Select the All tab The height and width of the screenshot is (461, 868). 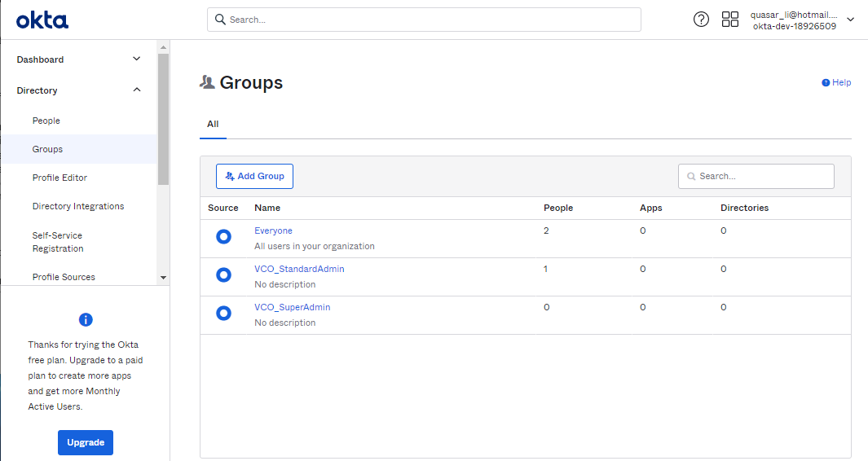click(213, 124)
